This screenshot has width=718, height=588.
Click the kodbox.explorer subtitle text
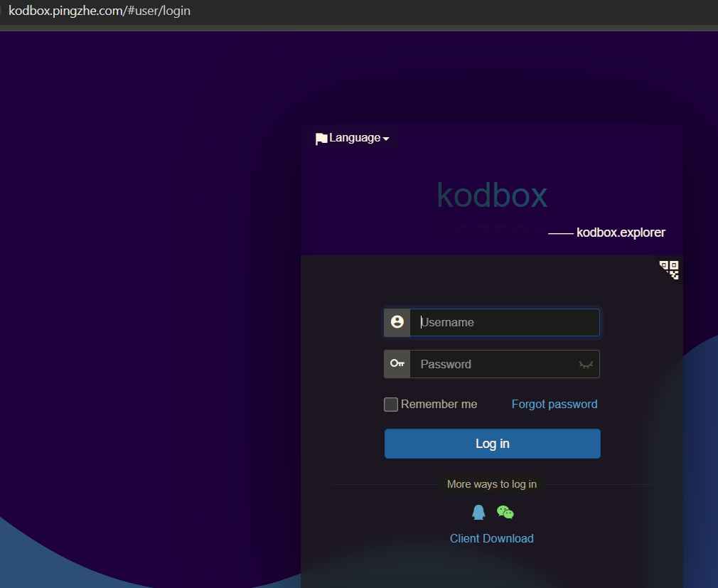click(x=621, y=232)
